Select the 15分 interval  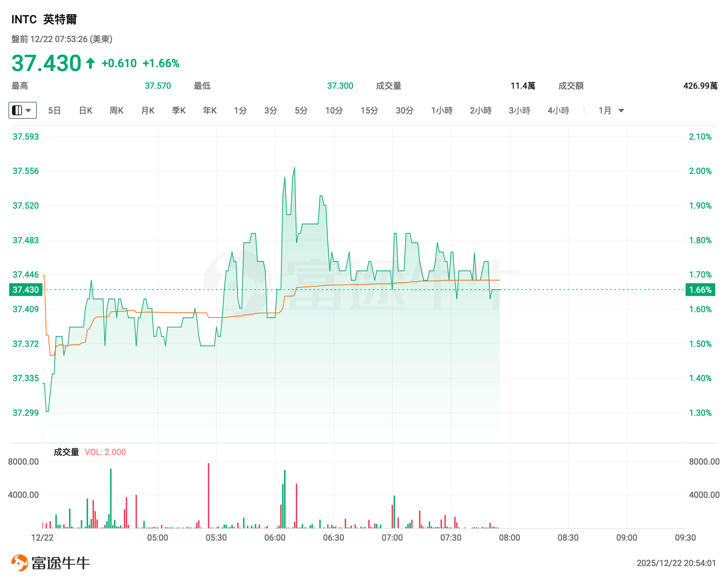click(369, 111)
